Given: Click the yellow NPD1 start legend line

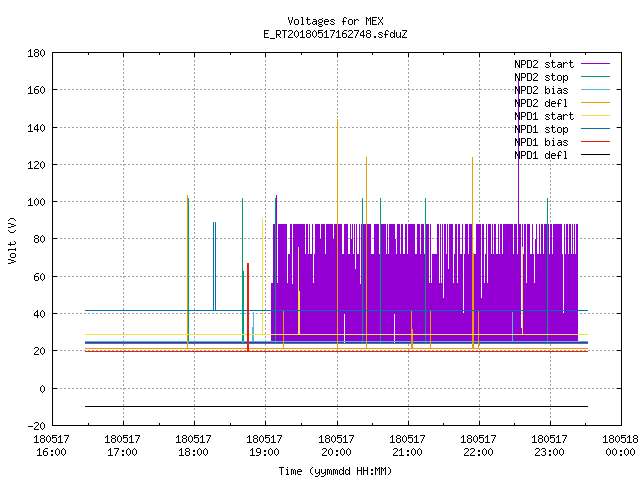Looking at the screenshot, I should (x=595, y=116).
